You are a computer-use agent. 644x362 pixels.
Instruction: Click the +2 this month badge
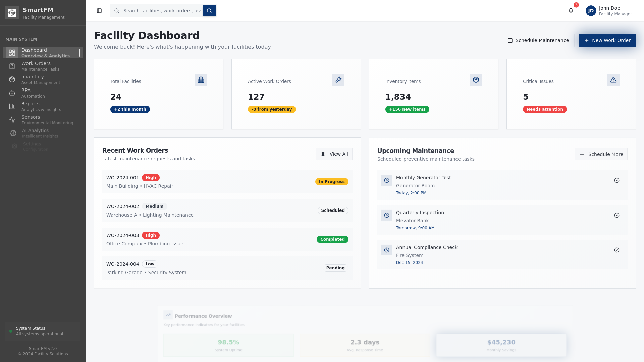coord(130,109)
